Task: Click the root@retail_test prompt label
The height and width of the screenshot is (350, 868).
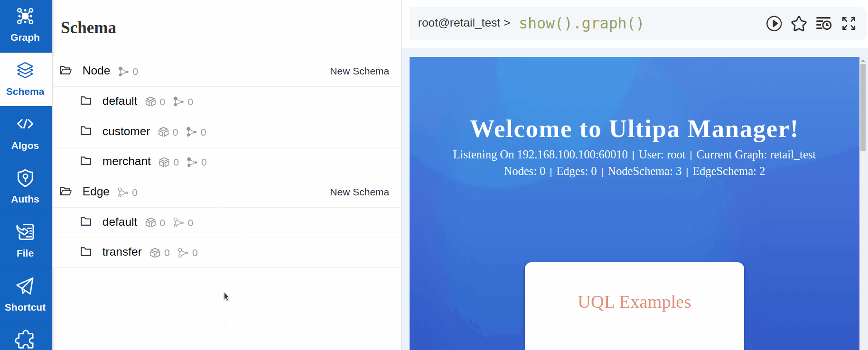Action: 464,23
